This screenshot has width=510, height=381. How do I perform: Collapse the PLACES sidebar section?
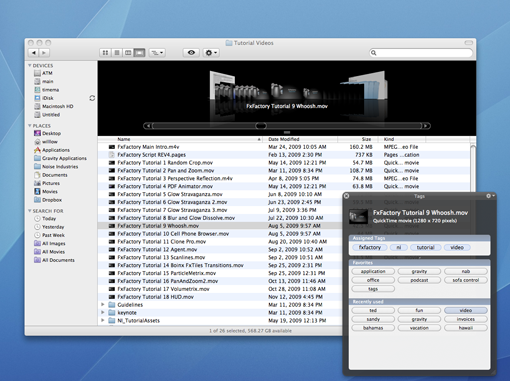tap(30, 126)
